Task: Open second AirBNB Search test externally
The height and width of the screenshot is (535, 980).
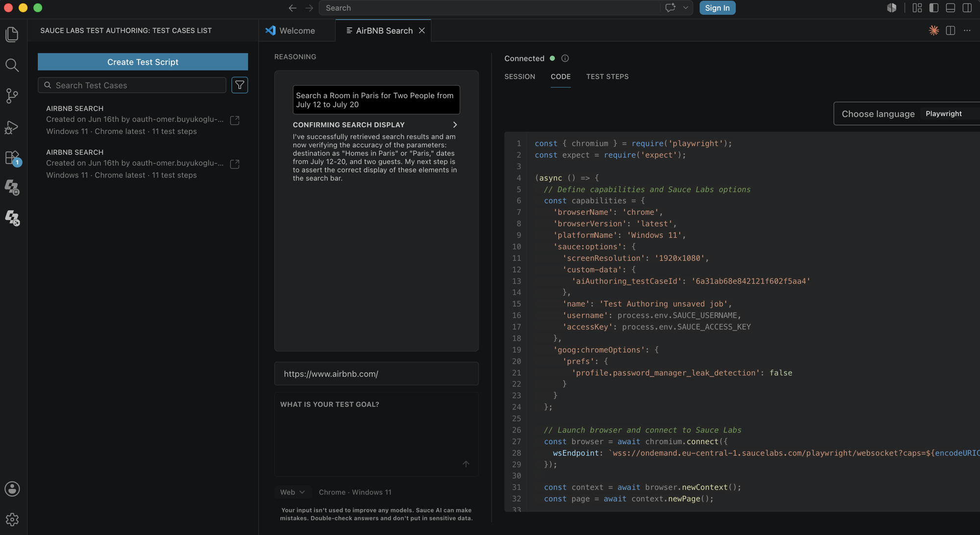Action: [235, 164]
